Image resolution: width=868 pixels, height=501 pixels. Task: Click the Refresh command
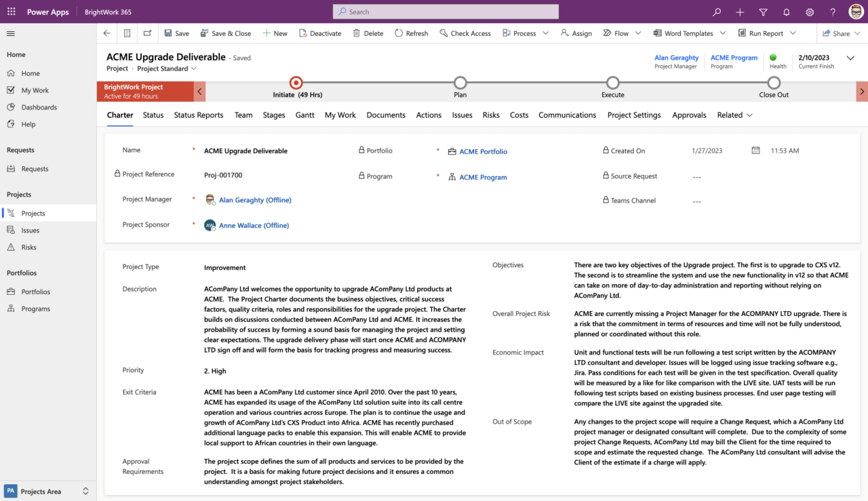coord(411,33)
